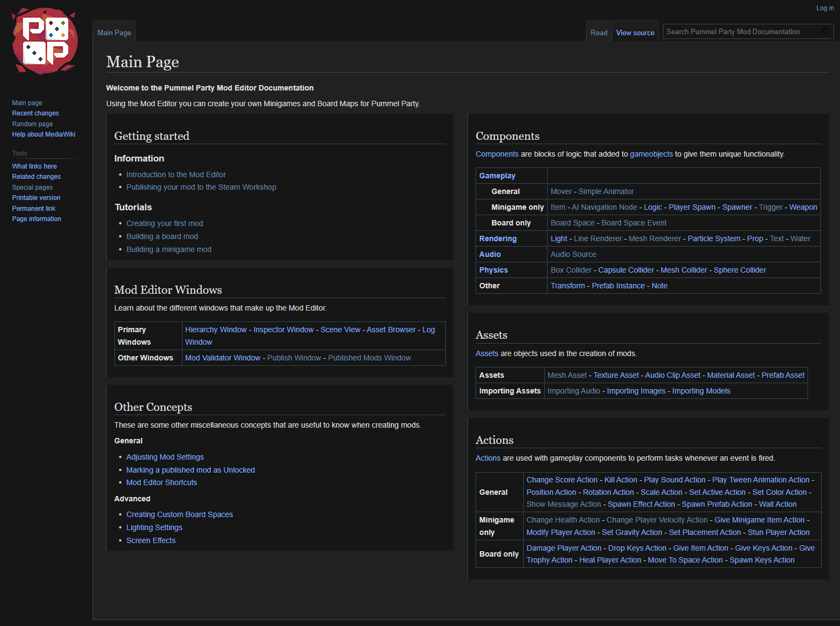Open Rendering category link
The height and width of the screenshot is (626, 840).
[498, 238]
